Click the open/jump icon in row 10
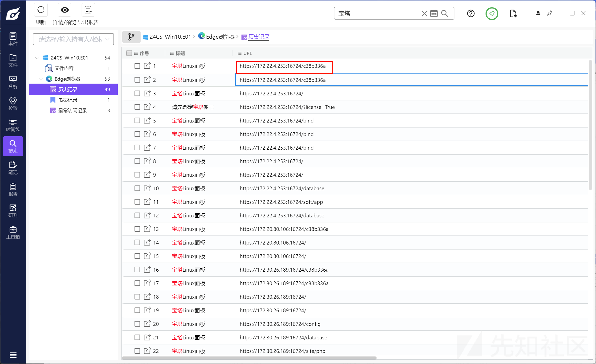Screen dimensions: 596x364 [147, 188]
